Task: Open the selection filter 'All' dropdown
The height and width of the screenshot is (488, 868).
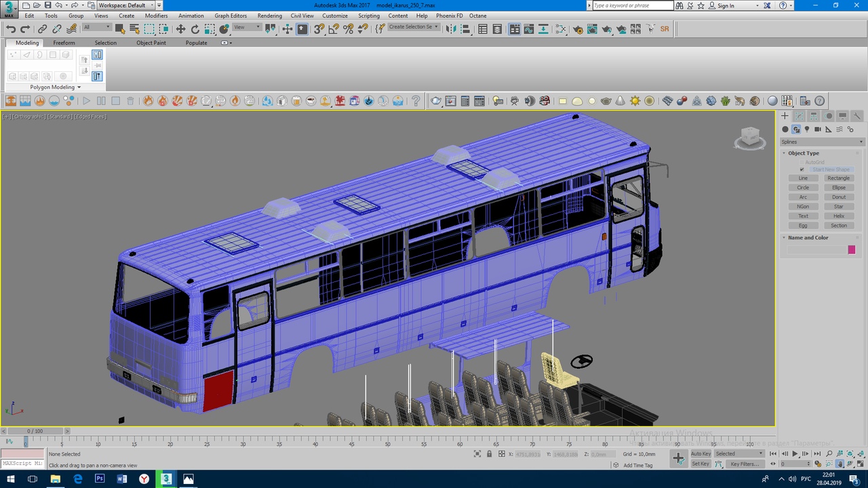Action: tap(97, 28)
